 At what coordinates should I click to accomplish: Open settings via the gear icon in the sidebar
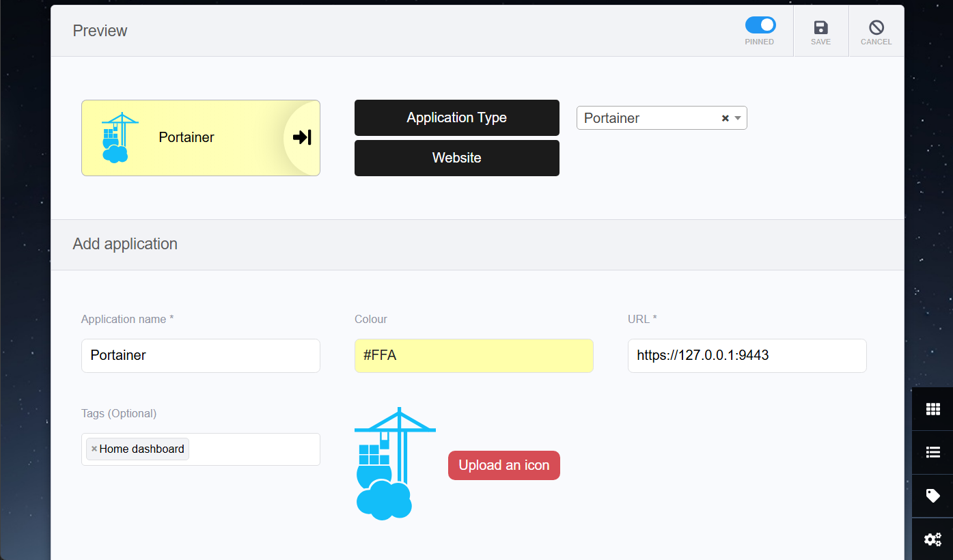tap(933, 540)
